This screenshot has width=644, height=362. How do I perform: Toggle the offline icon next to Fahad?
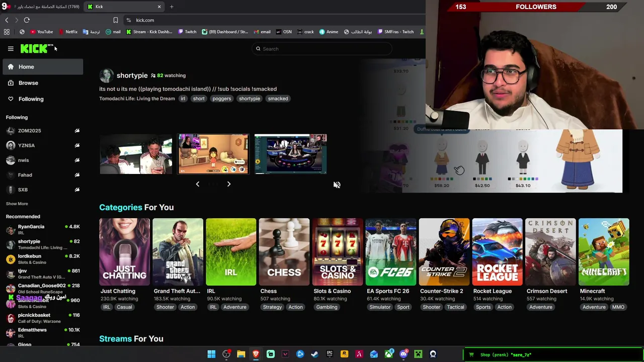77,175
